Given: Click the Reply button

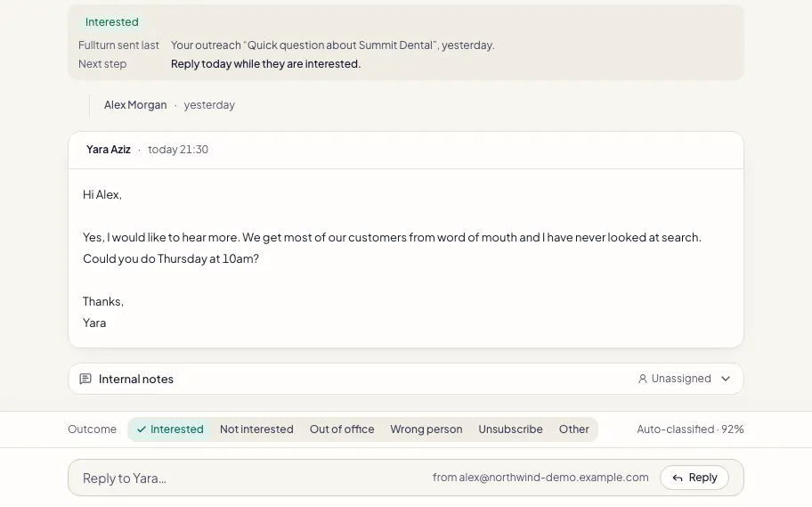Looking at the screenshot, I should [x=694, y=478].
